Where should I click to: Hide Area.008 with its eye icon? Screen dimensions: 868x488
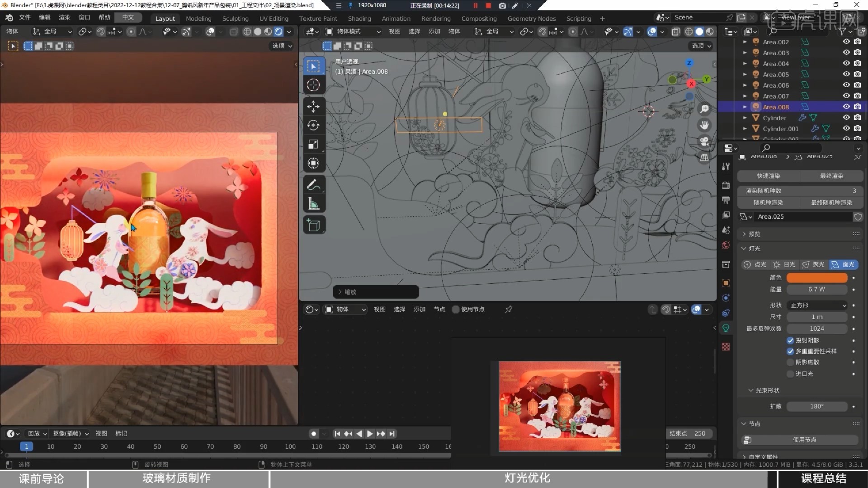pos(846,107)
